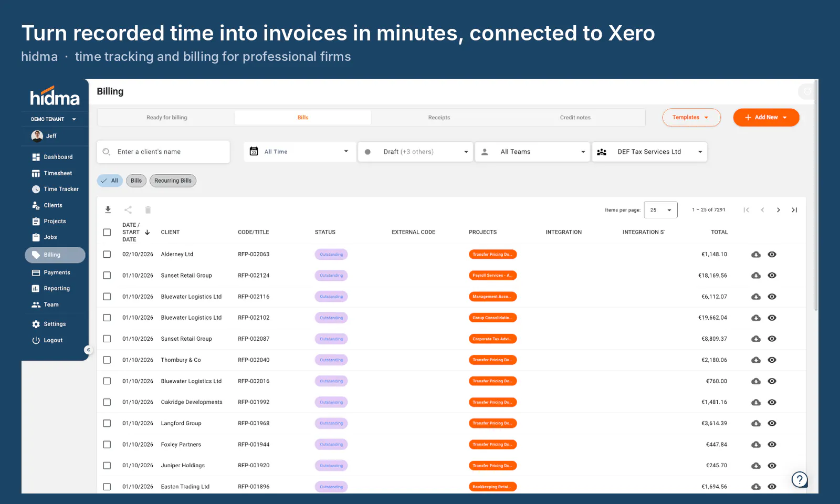The height and width of the screenshot is (504, 840).
Task: Click the share icon above the table
Action: click(128, 210)
